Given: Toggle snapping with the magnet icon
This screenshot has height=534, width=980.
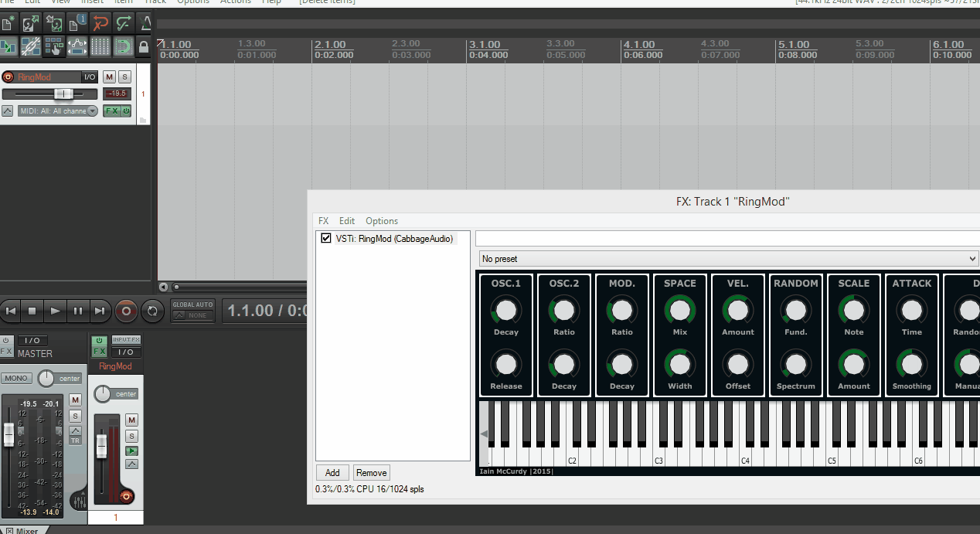Looking at the screenshot, I should [x=124, y=46].
